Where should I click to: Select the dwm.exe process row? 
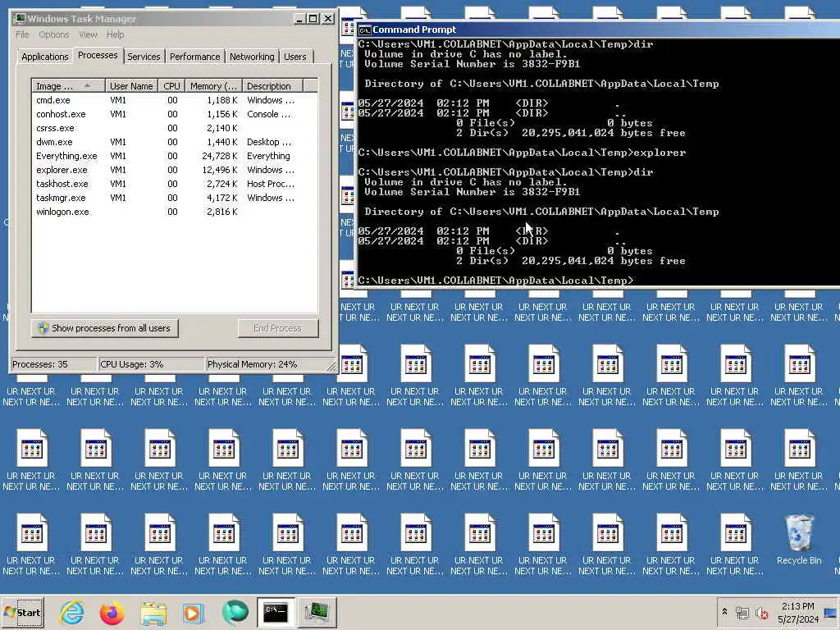(x=175, y=142)
